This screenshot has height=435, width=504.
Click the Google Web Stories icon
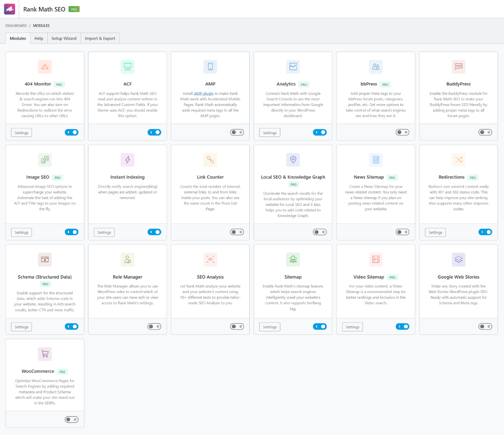[x=459, y=260]
